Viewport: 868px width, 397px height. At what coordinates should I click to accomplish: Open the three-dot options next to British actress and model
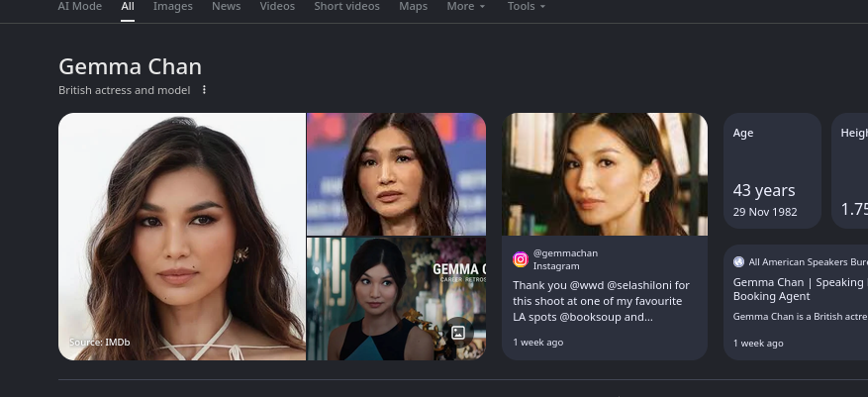coord(204,90)
